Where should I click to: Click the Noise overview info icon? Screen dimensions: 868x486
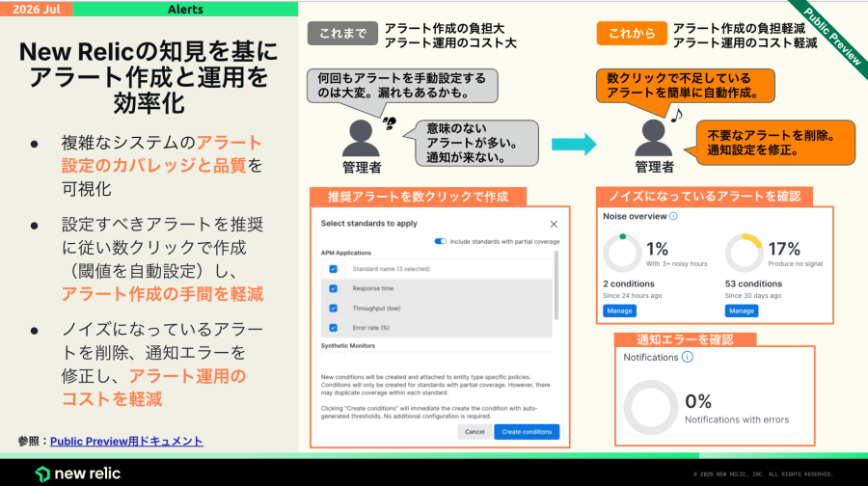pyautogui.click(x=673, y=216)
